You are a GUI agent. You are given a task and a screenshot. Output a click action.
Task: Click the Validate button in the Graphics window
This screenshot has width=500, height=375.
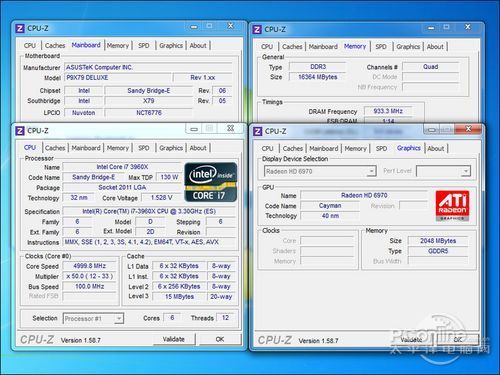tap(411, 340)
